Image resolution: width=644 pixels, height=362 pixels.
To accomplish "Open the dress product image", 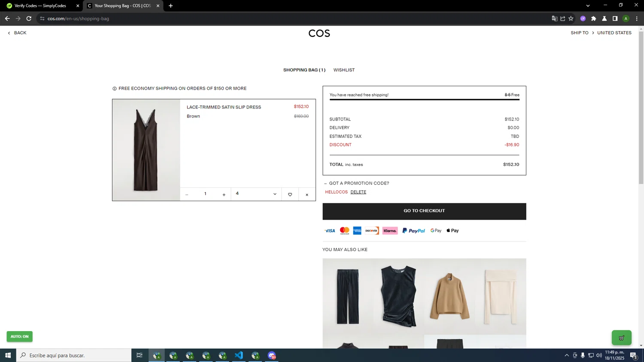I will (x=146, y=150).
